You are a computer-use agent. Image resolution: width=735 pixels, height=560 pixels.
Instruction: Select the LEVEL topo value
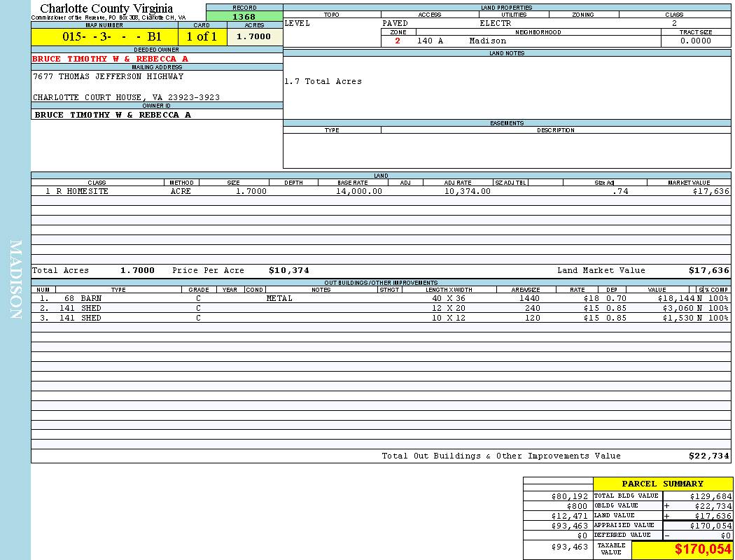tap(297, 23)
